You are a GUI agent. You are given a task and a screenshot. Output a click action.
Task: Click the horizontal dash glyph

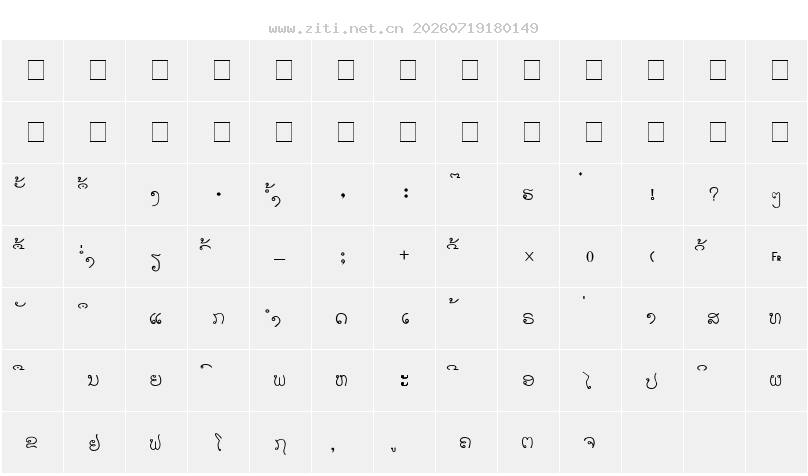(x=279, y=259)
